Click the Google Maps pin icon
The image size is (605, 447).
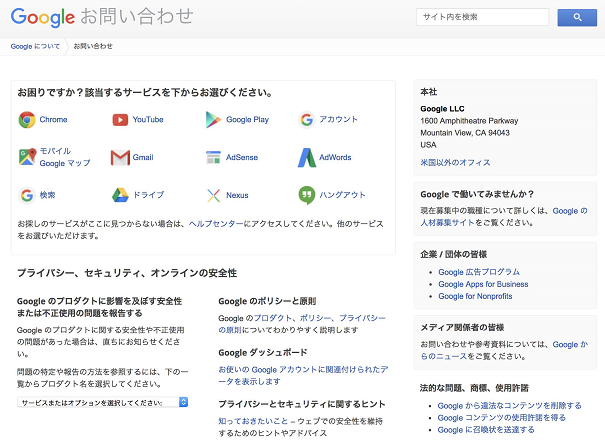coord(27,157)
